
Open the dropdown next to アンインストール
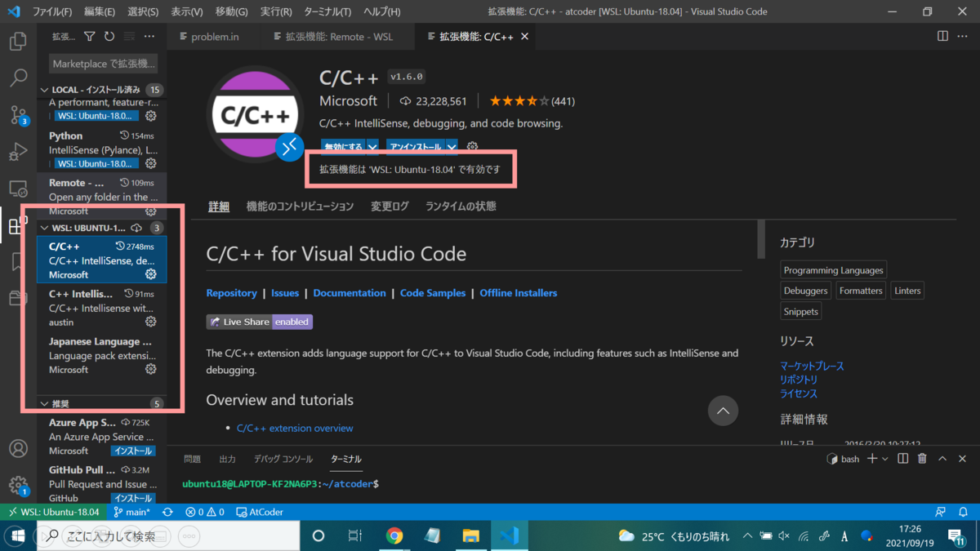click(453, 146)
